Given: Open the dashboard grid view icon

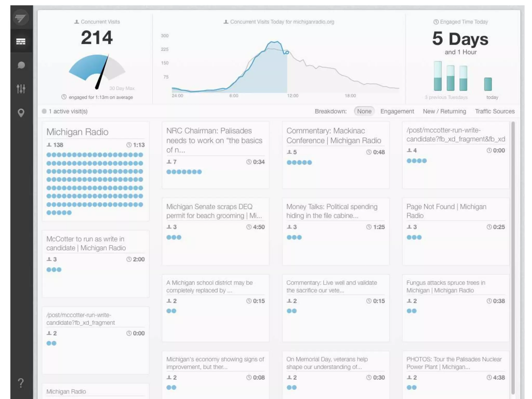Looking at the screenshot, I should pos(21,41).
